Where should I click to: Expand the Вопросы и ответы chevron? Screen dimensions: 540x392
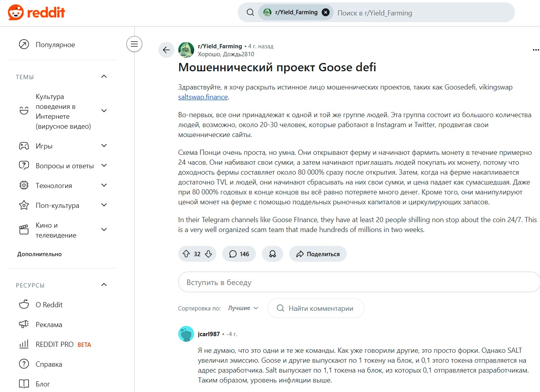pyautogui.click(x=104, y=166)
